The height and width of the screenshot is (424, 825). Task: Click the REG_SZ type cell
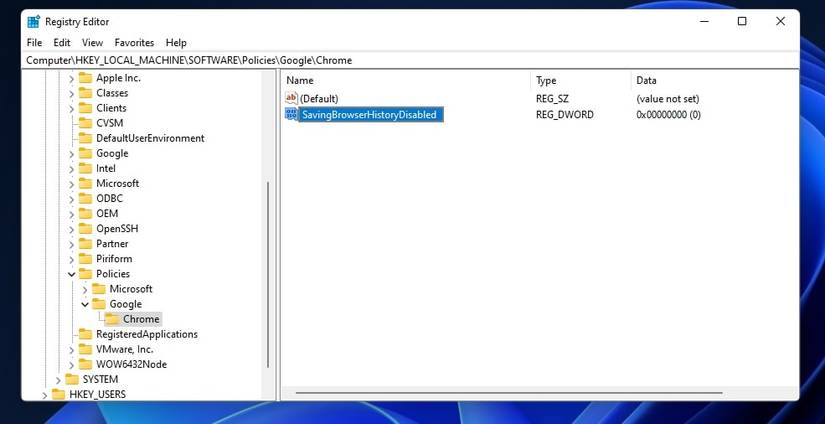[552, 99]
